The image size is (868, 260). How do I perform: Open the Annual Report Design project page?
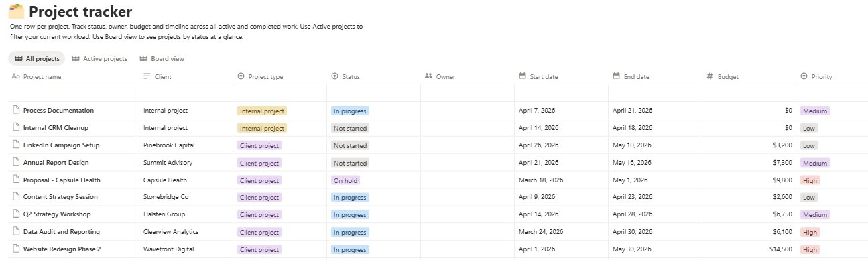tap(56, 163)
